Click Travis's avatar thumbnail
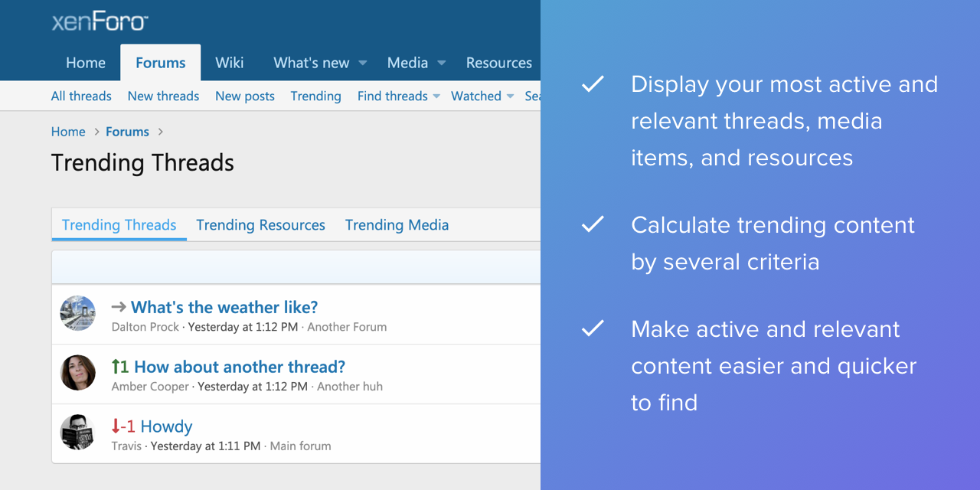This screenshot has width=980, height=490. [x=78, y=433]
